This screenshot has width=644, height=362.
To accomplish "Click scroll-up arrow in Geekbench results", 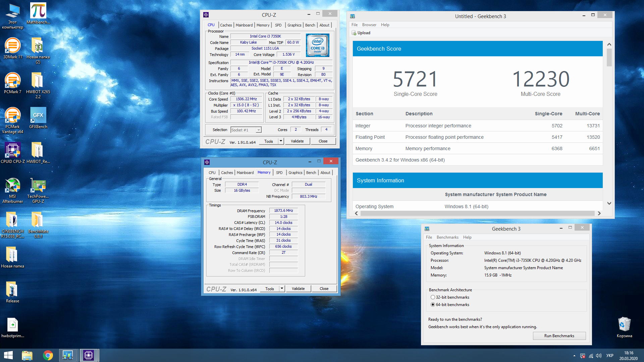I will click(609, 45).
